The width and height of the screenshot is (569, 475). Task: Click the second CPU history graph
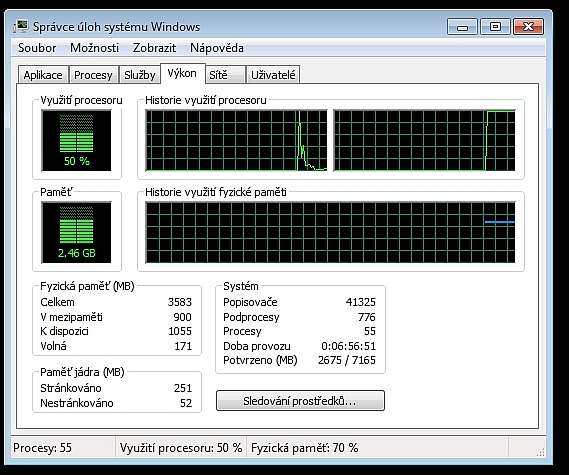424,140
